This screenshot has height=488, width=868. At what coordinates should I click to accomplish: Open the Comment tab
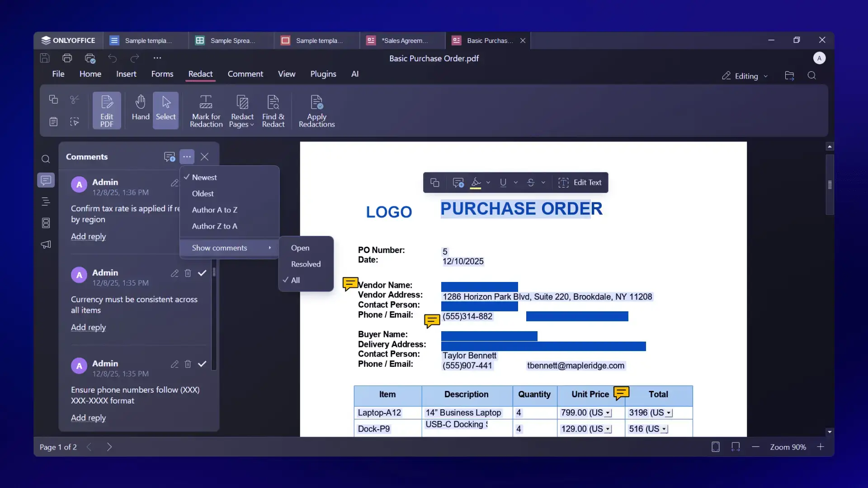click(x=245, y=74)
